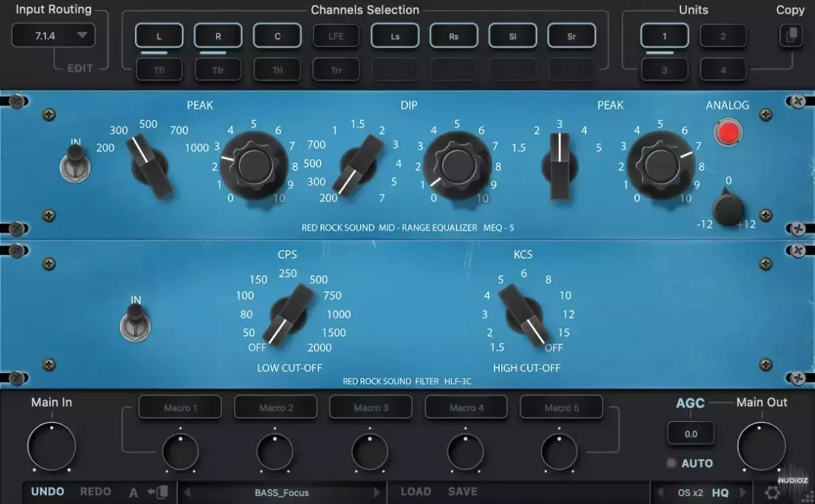815x504 pixels.
Task: Select the Sr channel
Action: (572, 36)
